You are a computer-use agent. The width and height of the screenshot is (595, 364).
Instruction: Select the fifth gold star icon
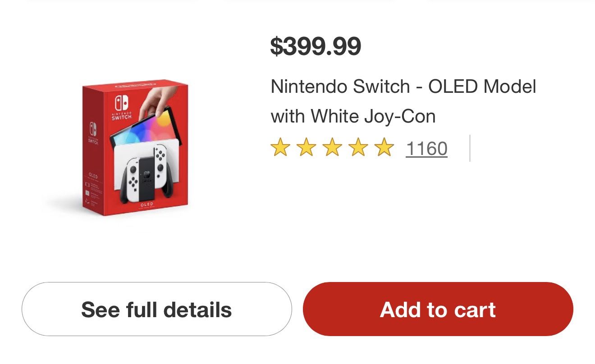(384, 148)
